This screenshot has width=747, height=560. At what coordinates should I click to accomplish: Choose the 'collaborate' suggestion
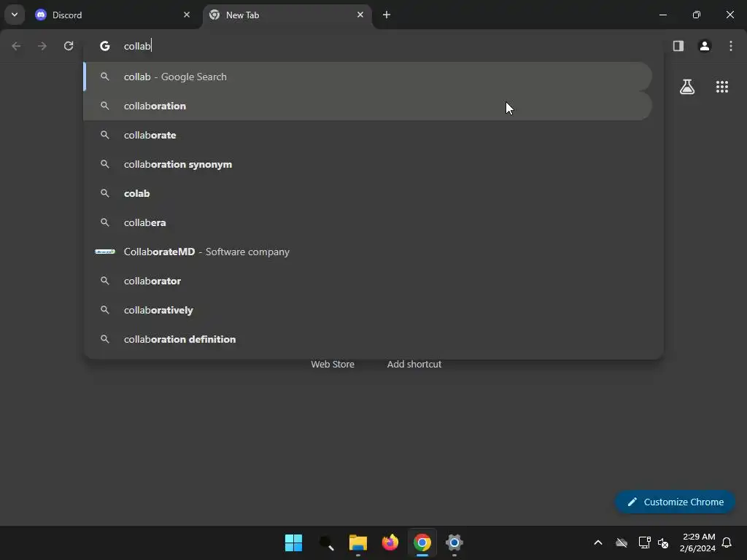368,135
